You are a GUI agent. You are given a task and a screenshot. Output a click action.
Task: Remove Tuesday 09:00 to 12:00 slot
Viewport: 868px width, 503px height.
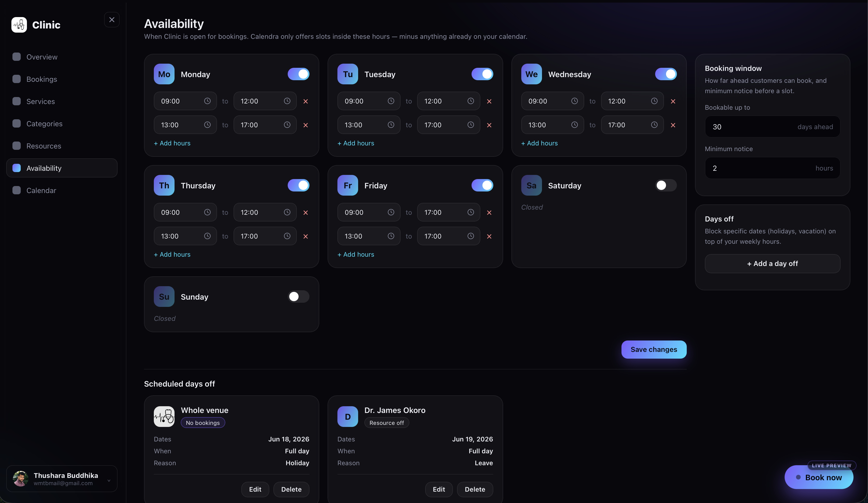tap(489, 101)
